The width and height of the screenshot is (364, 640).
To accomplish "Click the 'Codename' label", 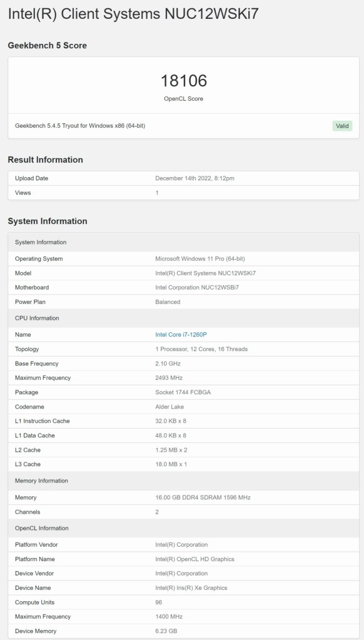I will point(29,407).
